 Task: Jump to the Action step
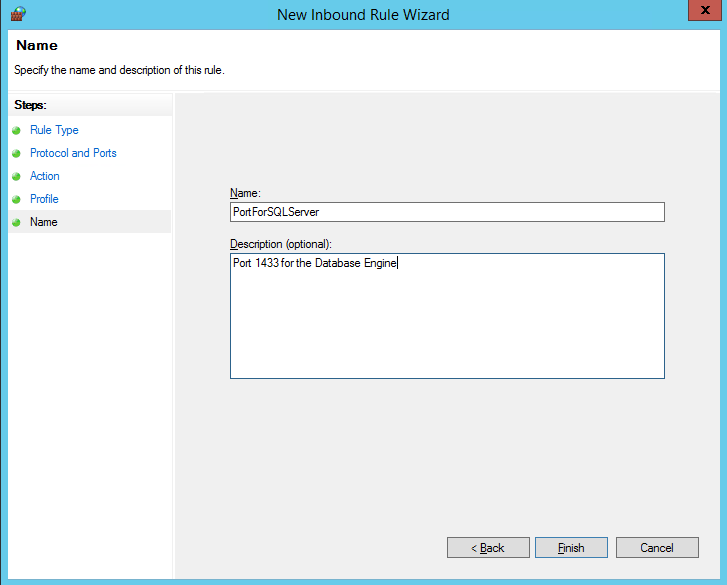(45, 176)
